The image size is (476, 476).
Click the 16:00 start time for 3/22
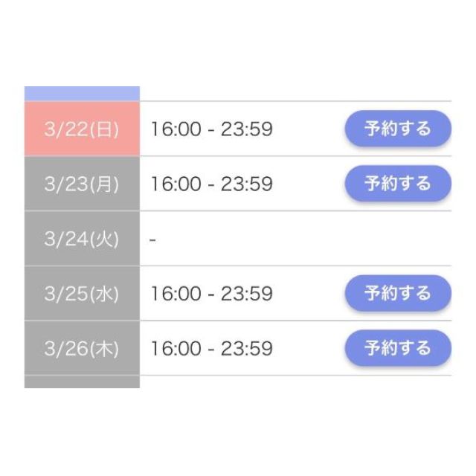coord(176,129)
